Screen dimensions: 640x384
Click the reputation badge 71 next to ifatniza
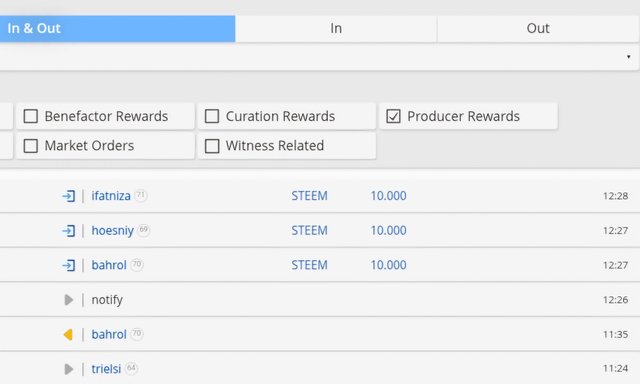point(141,195)
